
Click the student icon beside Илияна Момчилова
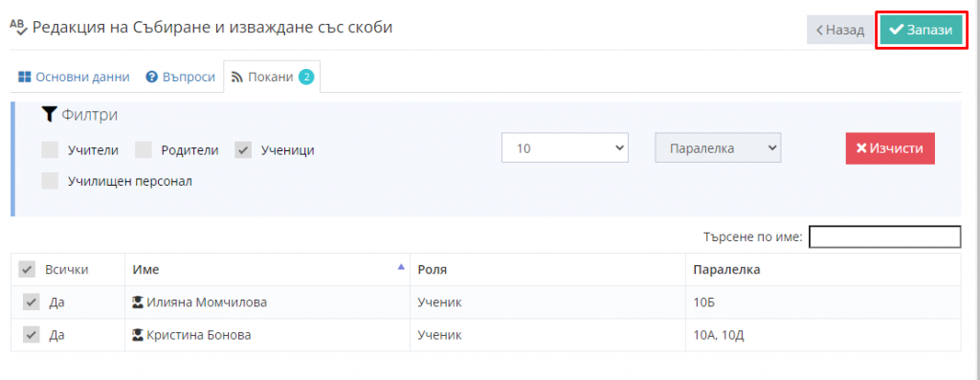(138, 302)
